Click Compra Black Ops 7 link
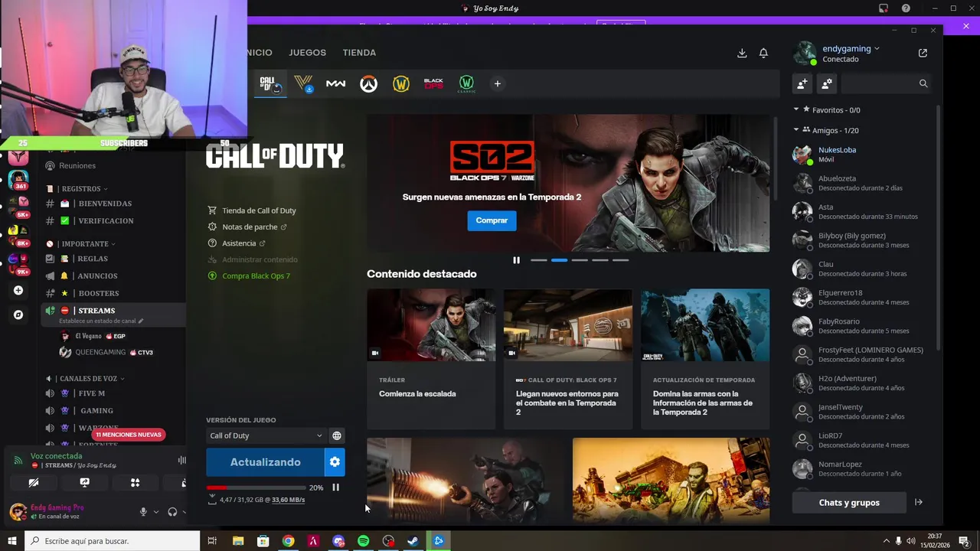The height and width of the screenshot is (551, 980). (256, 275)
